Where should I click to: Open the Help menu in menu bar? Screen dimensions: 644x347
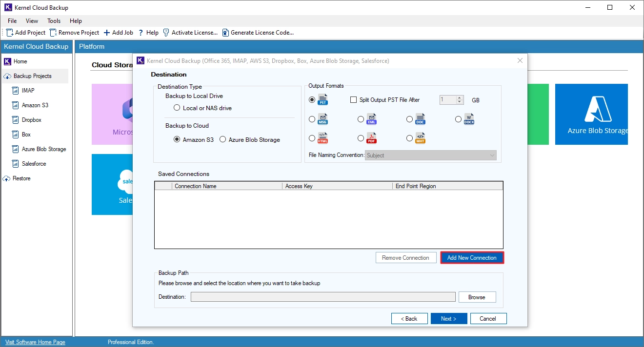[76, 21]
